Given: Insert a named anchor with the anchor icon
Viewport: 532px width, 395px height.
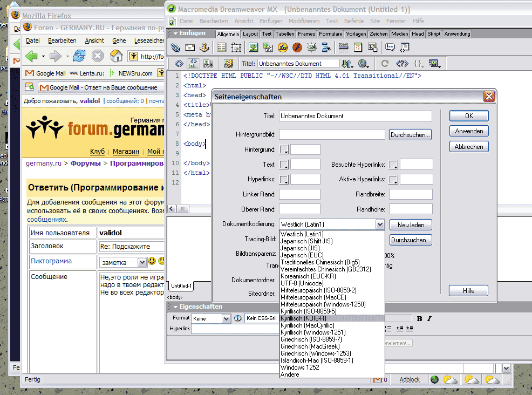Looking at the screenshot, I should (x=204, y=47).
